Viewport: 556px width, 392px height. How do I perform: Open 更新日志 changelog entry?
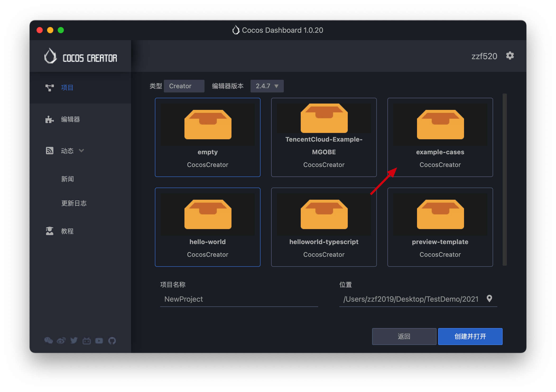(x=74, y=203)
